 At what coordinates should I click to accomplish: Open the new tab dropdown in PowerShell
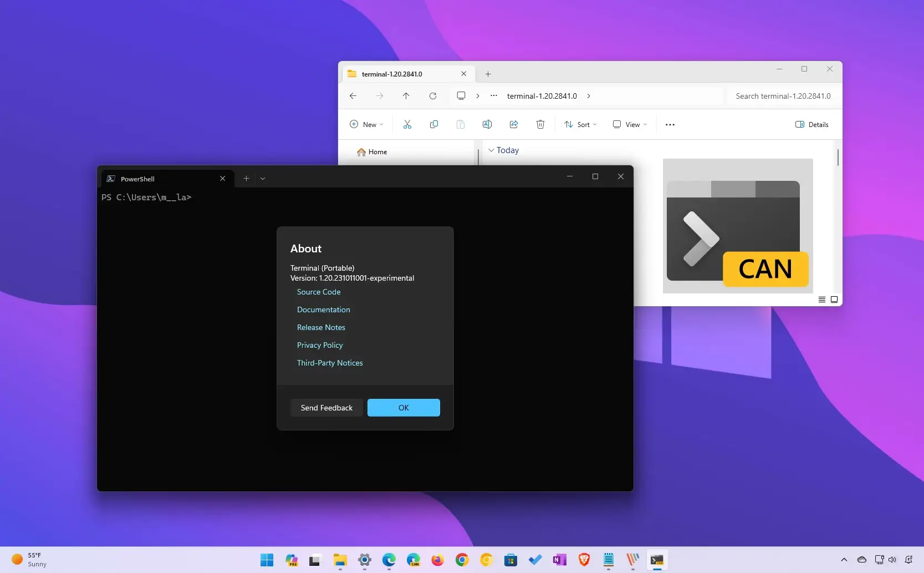pos(262,178)
